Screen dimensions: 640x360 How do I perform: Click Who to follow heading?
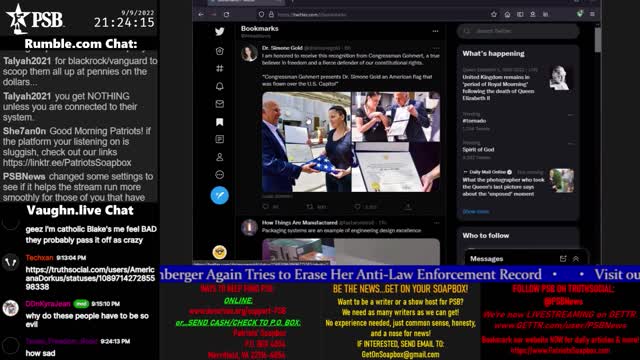point(486,236)
